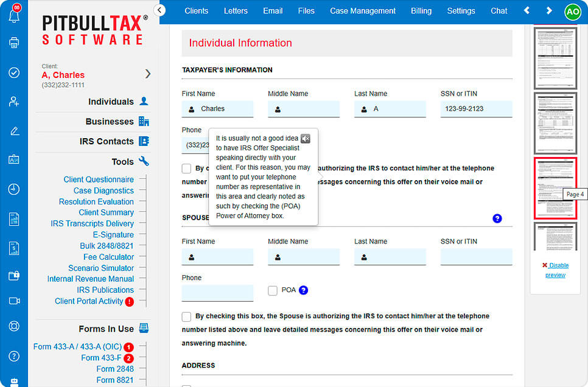Click the Businesses building icon
Screen dimensions: 588x387
click(x=144, y=121)
